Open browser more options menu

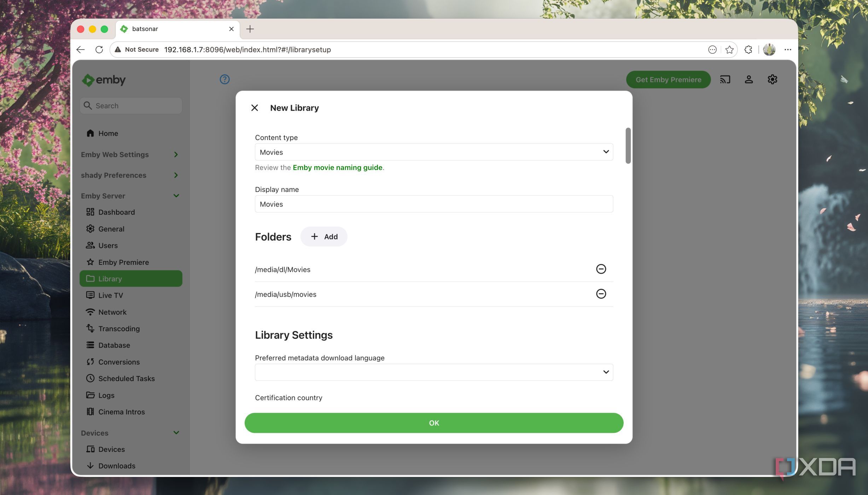(x=788, y=49)
